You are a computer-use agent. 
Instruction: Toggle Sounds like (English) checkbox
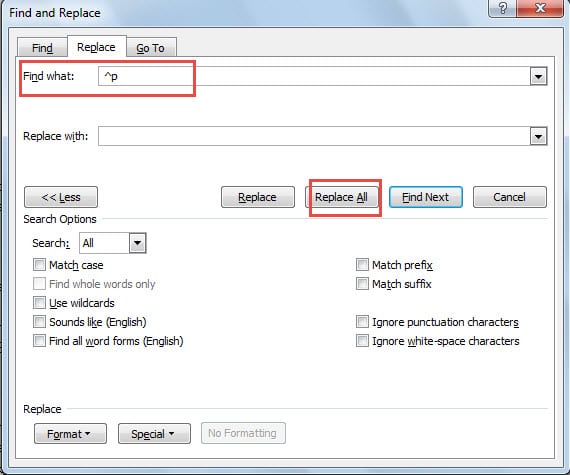(39, 321)
